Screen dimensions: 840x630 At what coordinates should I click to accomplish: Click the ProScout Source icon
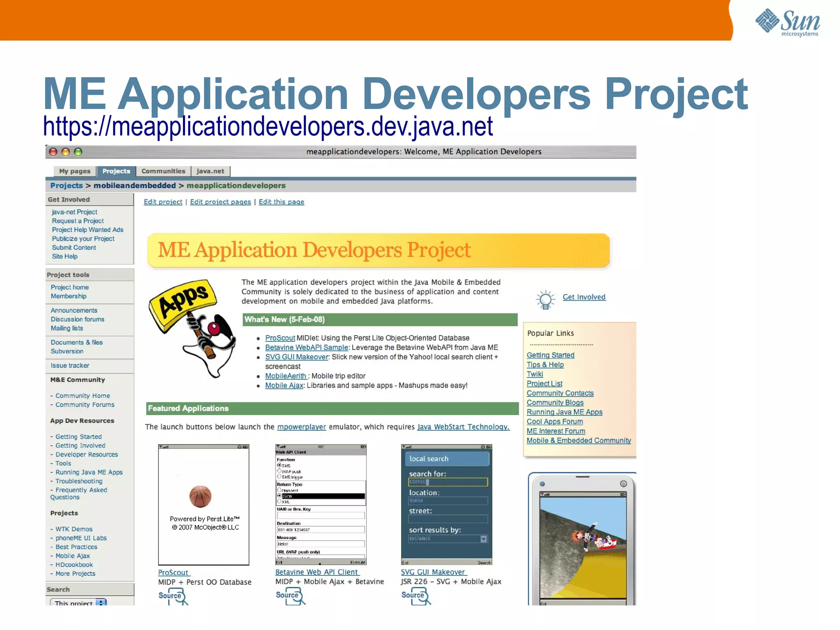(x=173, y=596)
